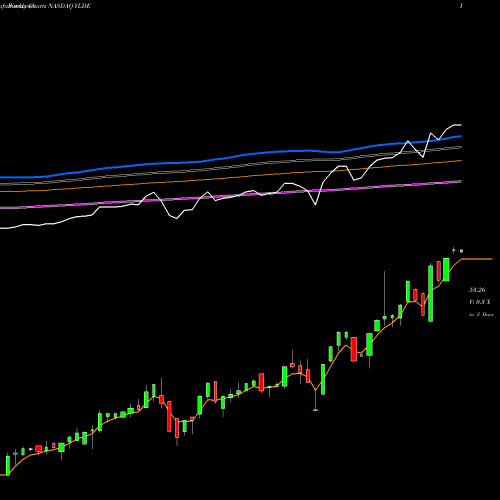Select the 33.26 price label

(477, 290)
